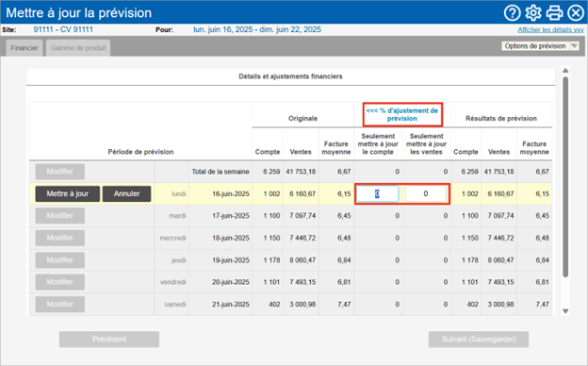The image size is (588, 366).
Task: Focus the lundi compte adjustment field
Action: [x=377, y=193]
